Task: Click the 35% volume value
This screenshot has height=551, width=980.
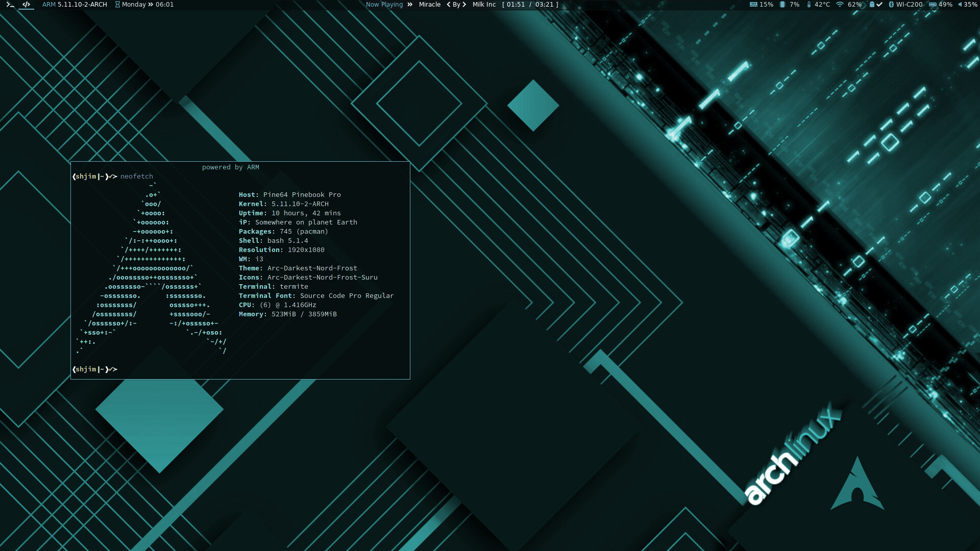Action: coord(971,5)
